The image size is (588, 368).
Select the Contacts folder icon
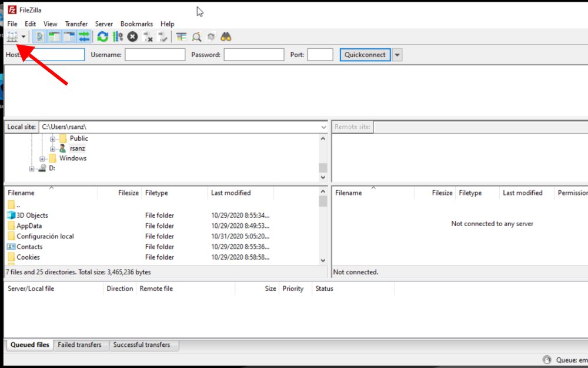tap(11, 247)
